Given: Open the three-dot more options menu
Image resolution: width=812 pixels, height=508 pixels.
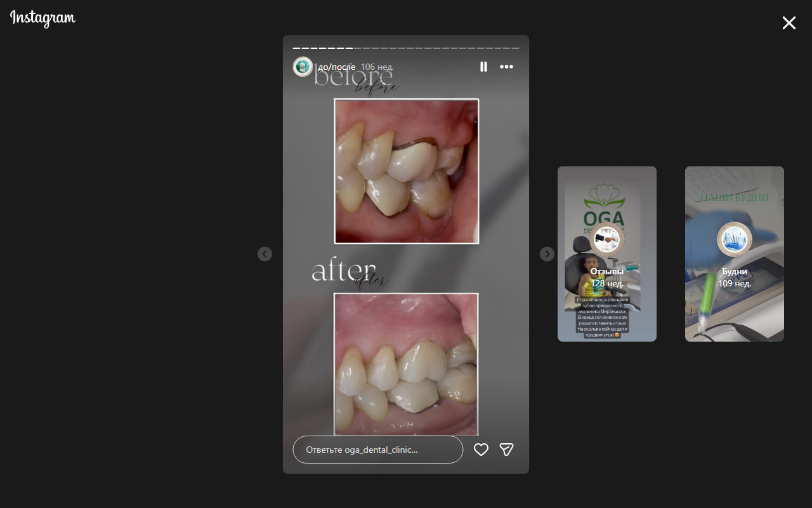Looking at the screenshot, I should coord(506,67).
